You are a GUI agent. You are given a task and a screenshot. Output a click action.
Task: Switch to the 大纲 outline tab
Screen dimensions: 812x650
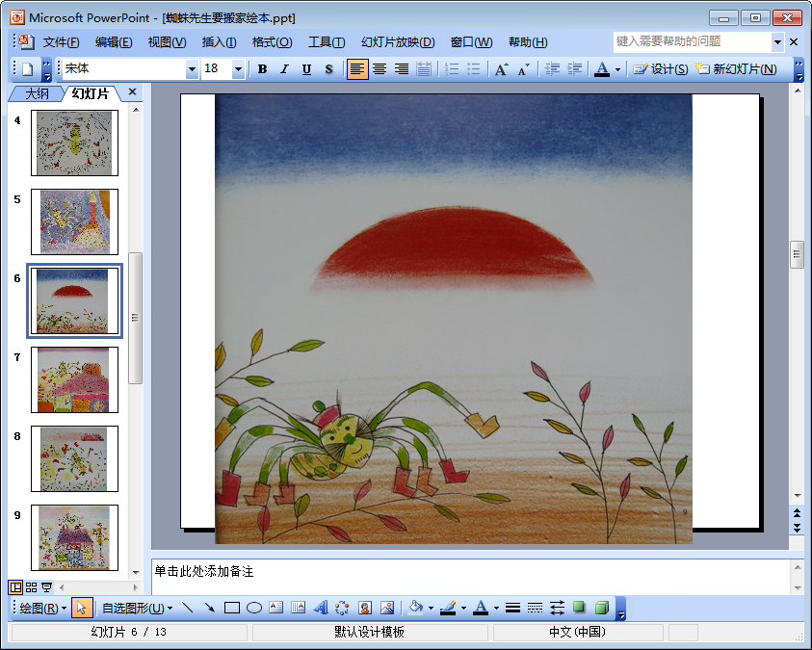(37, 93)
